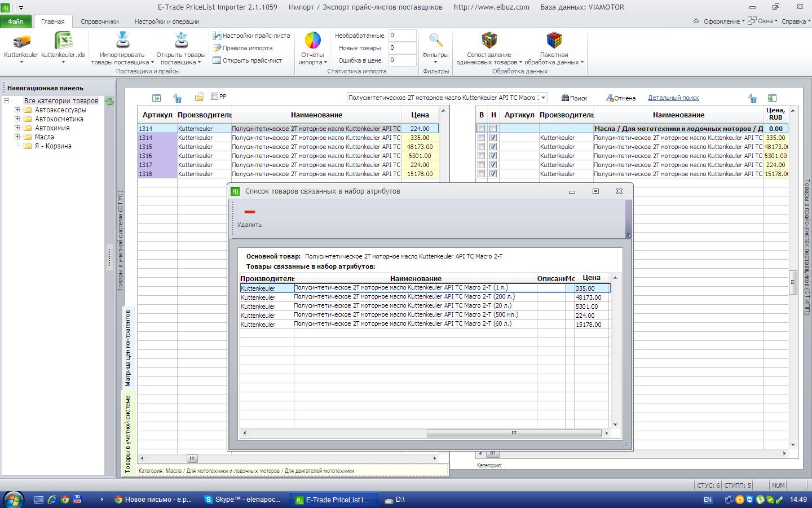
Task: Expand the Автокосметика category node
Action: tap(17, 119)
